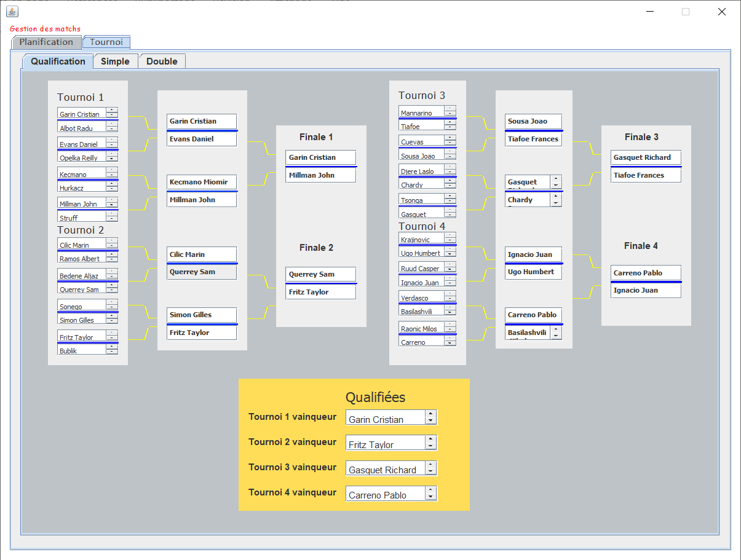Select the Verdasco player field
The width and height of the screenshot is (741, 560).
(421, 297)
